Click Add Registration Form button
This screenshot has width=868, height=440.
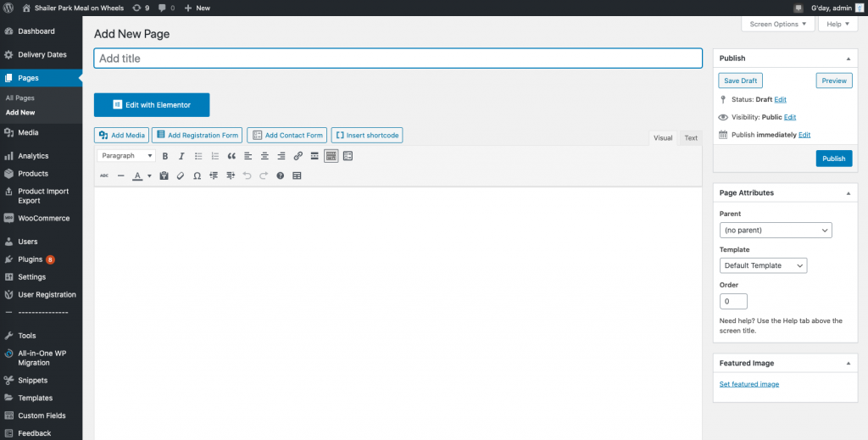tap(197, 135)
